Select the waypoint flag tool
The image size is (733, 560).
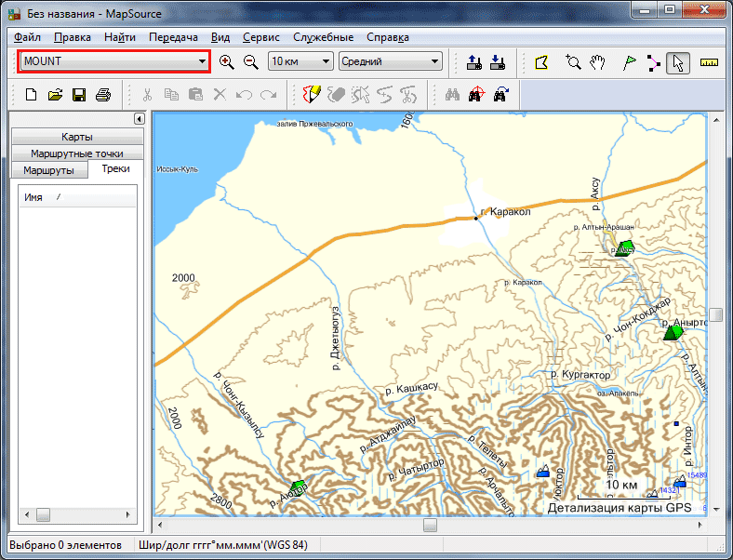tap(629, 62)
